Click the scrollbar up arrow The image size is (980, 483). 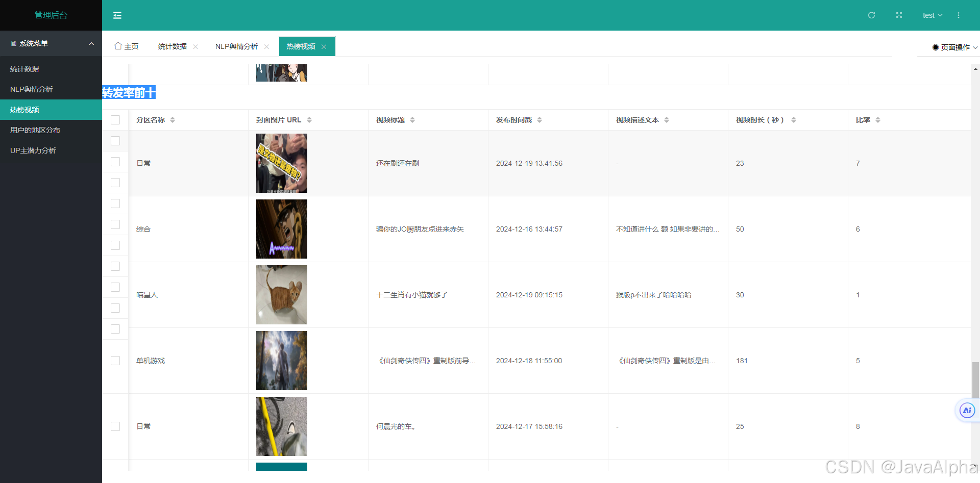click(975, 69)
